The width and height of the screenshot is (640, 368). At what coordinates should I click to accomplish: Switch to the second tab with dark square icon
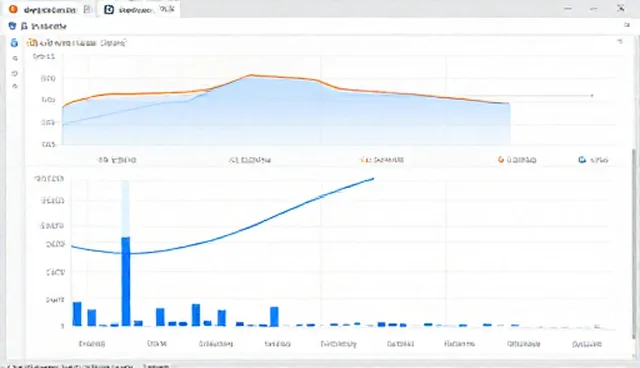[139, 9]
